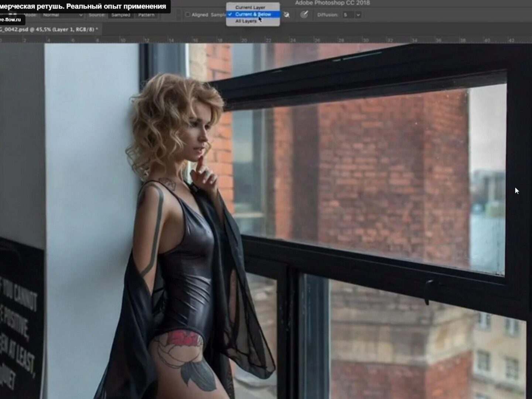Open the ve-flow.ru watermark link
532x399 pixels.
point(11,20)
